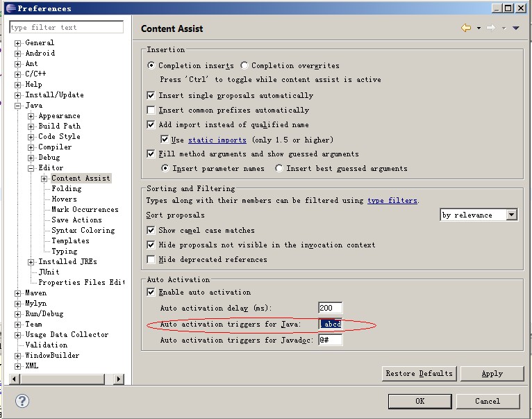This screenshot has height=419, width=532.
Task: Select Properties Files Editor item
Action: point(81,283)
